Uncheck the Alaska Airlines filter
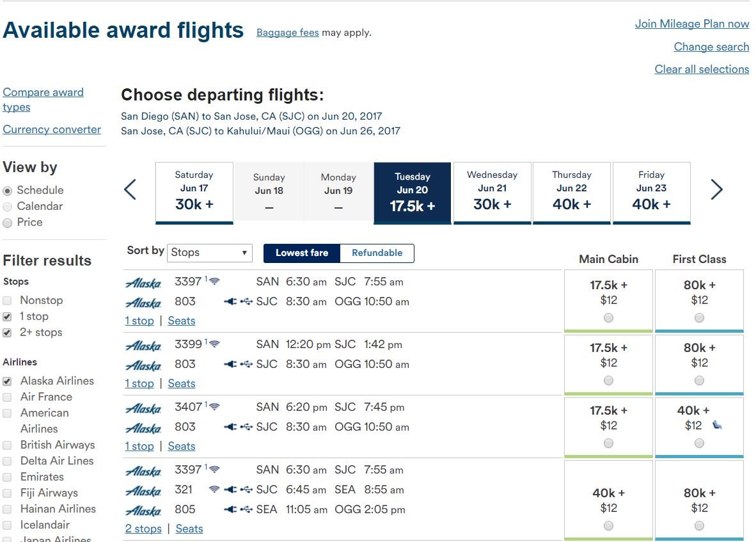Viewport: 756px width, 542px height. tap(7, 381)
